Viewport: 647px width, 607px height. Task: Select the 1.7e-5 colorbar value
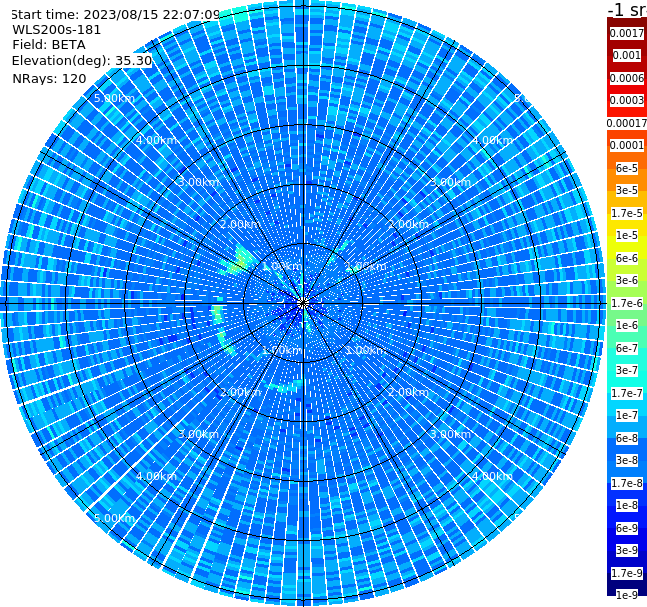627,213
